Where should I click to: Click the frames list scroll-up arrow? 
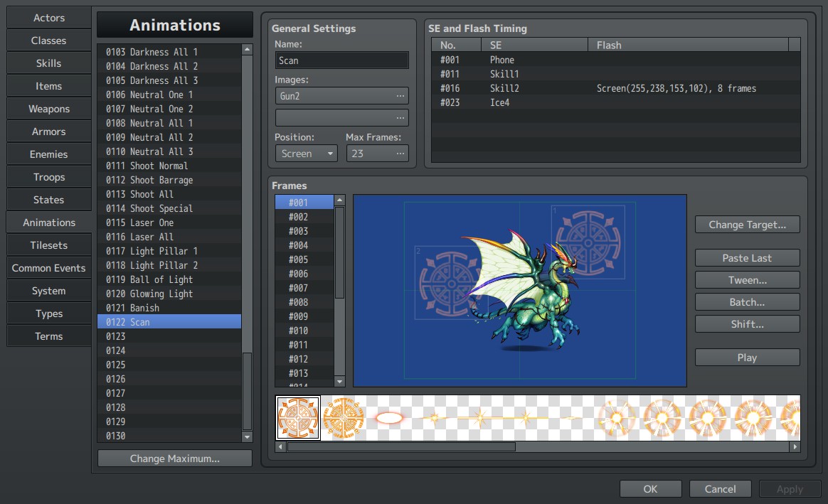pos(339,200)
